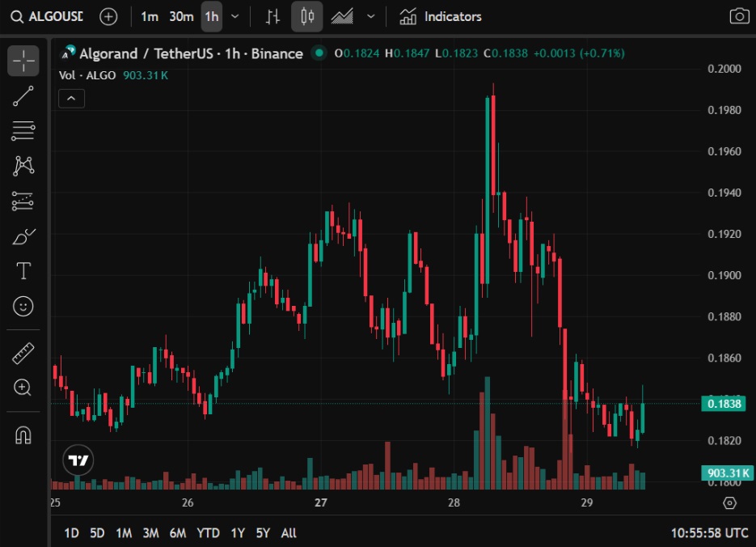Pick the brush drawing tool
Screen dimensions: 756x547
tap(22, 235)
